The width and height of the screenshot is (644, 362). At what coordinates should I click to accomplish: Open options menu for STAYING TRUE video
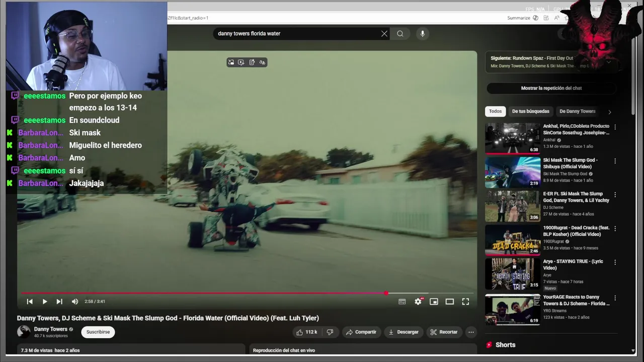click(x=615, y=262)
